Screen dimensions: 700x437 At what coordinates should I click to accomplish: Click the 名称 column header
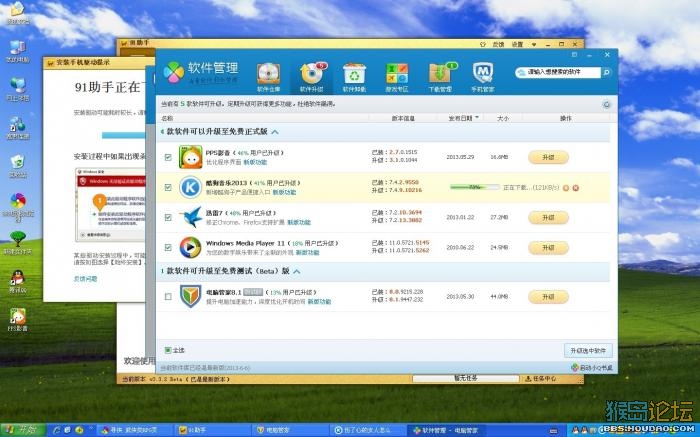point(167,118)
